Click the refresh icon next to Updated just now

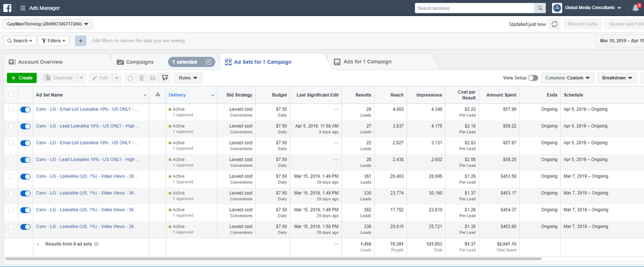tap(555, 24)
